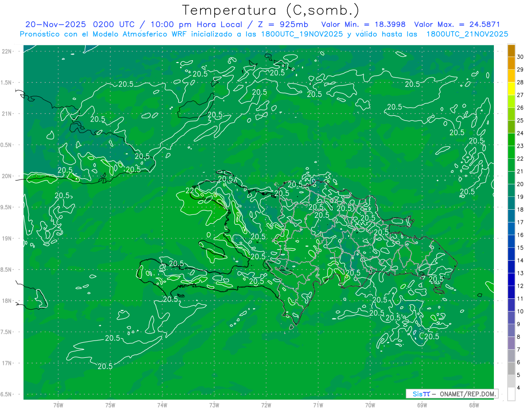Viewport: 532px width, 411px height.
Task: Click the gray legend swatch between 5 and 6
Action: point(512,369)
